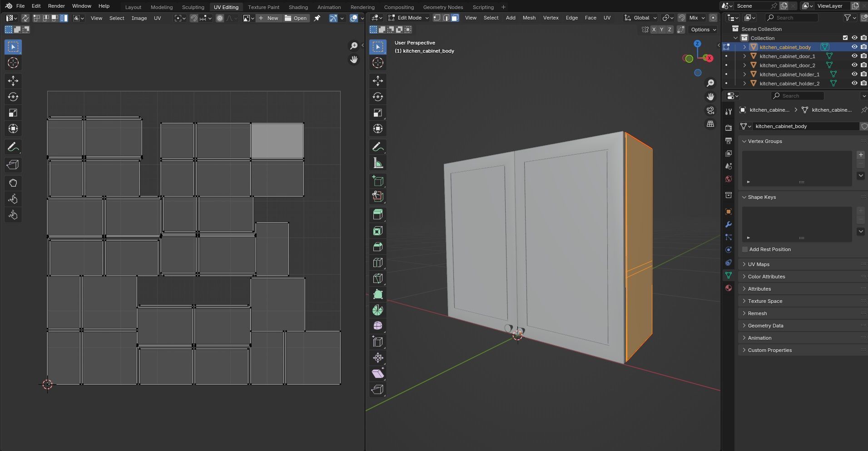868x451 pixels.
Task: Enable Add Rest Position checkbox
Action: point(745,249)
